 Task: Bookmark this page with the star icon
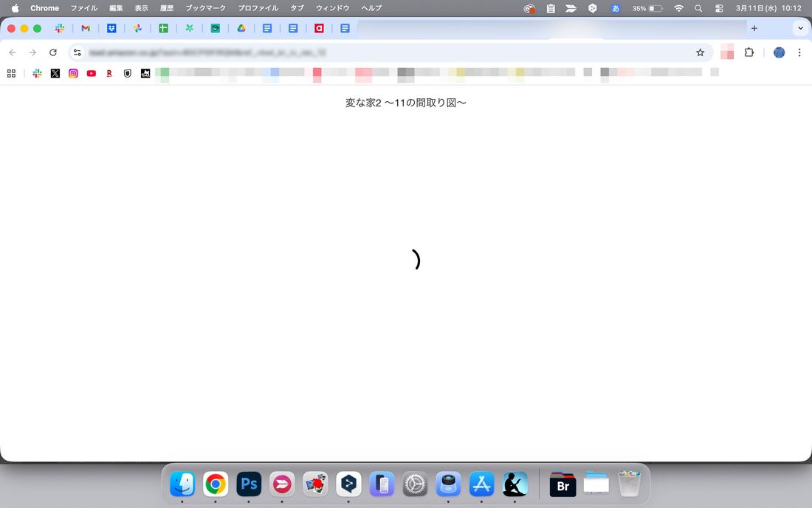tap(700, 52)
